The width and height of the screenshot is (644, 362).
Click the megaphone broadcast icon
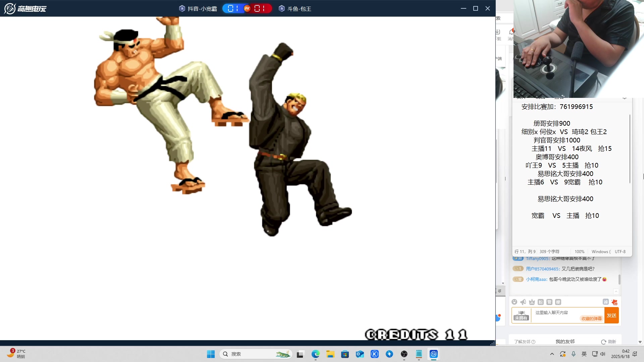coord(523,302)
